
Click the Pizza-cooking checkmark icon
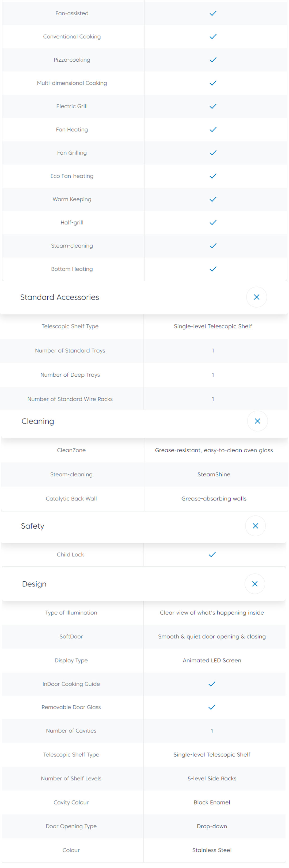pyautogui.click(x=213, y=60)
